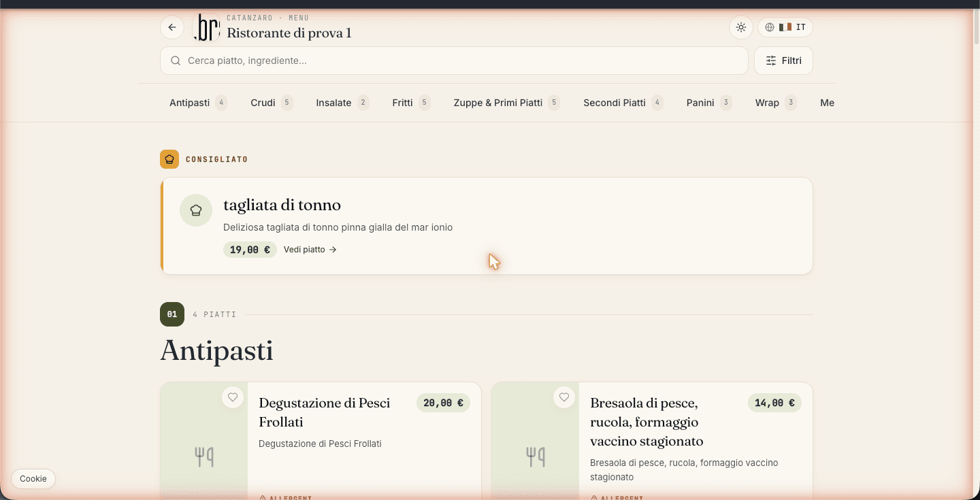Viewport: 980px width, 500px height.
Task: Click the '4 PIATTI' count label
Action: (214, 315)
